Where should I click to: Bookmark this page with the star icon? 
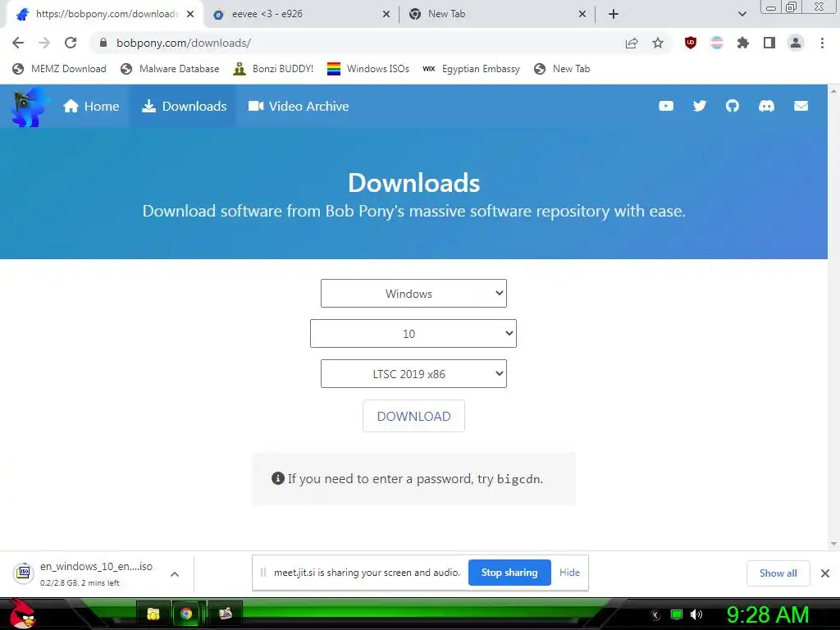(x=658, y=43)
